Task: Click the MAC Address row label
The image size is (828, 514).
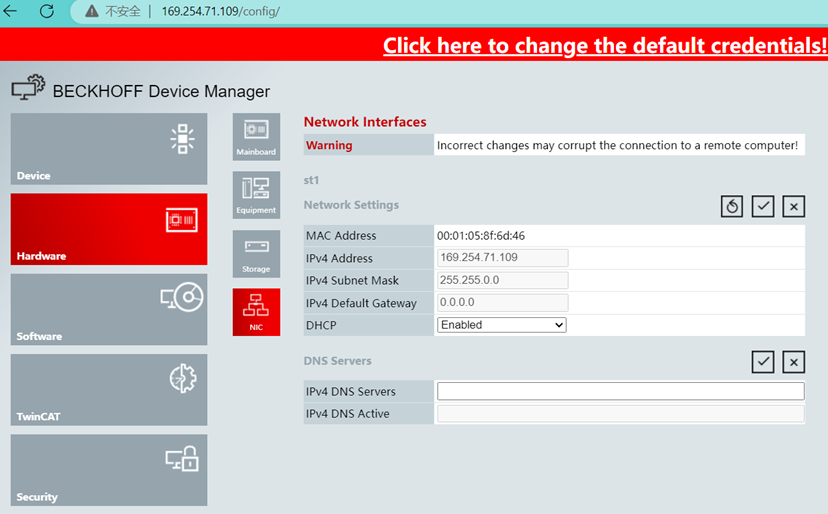Action: (x=341, y=236)
